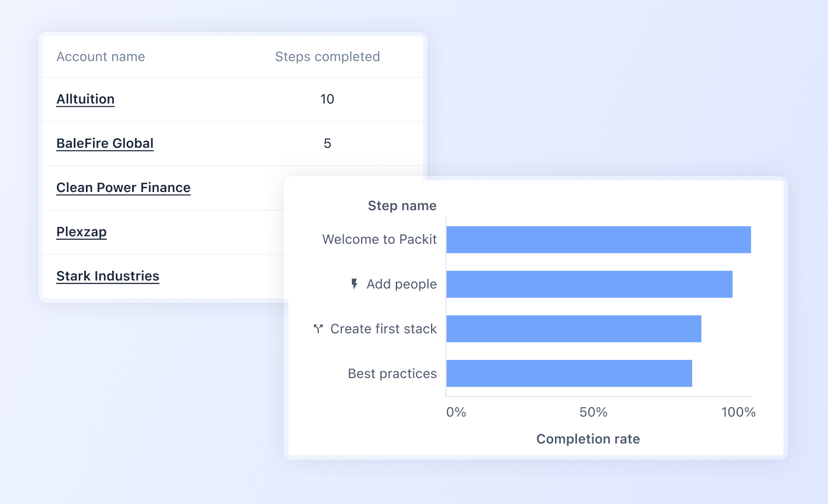Screen dimensions: 828x504
Task: Click the Best practices completion bar
Action: click(569, 374)
